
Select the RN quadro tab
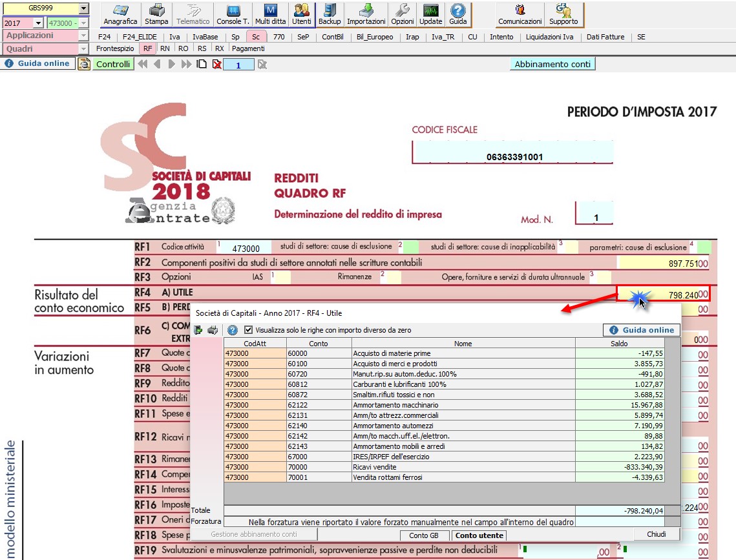click(x=165, y=48)
